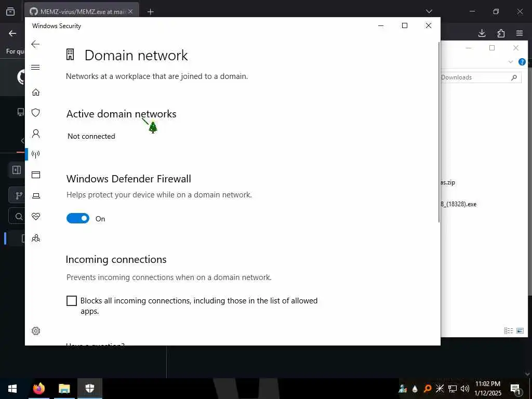The image size is (532, 399).
Task: Open Family options people icon
Action: click(36, 238)
